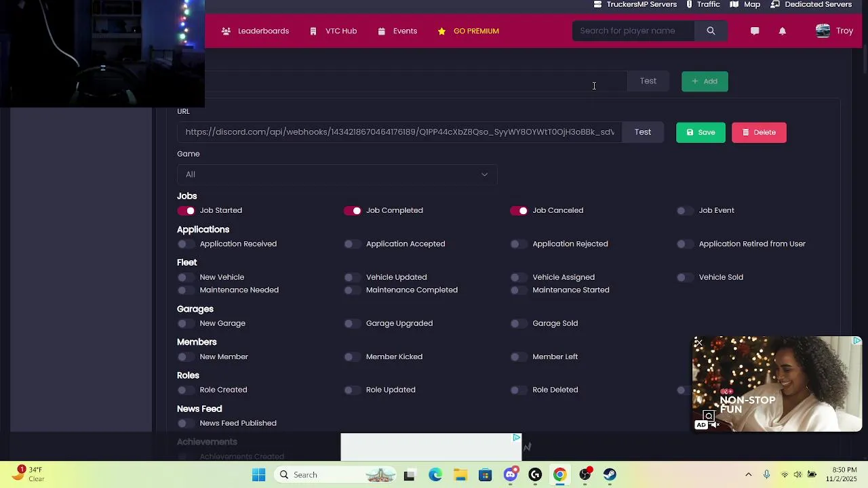
Task: Enable Application Received toggle
Action: tap(186, 244)
